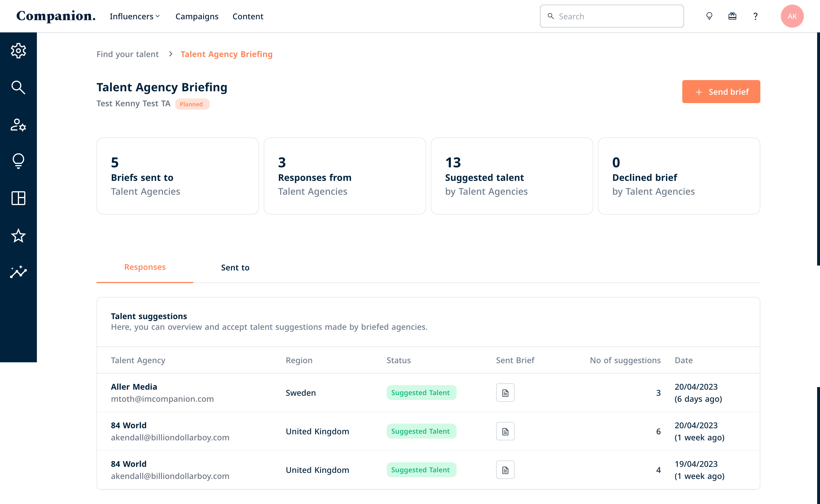The width and height of the screenshot is (820, 504).
Task: Go back to Find your talent breadcrumb
Action: pos(127,54)
